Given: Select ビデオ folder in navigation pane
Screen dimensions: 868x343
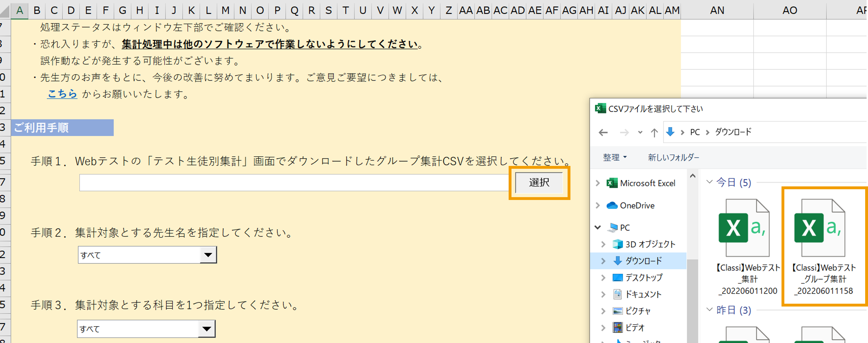Looking at the screenshot, I should click(x=629, y=327).
